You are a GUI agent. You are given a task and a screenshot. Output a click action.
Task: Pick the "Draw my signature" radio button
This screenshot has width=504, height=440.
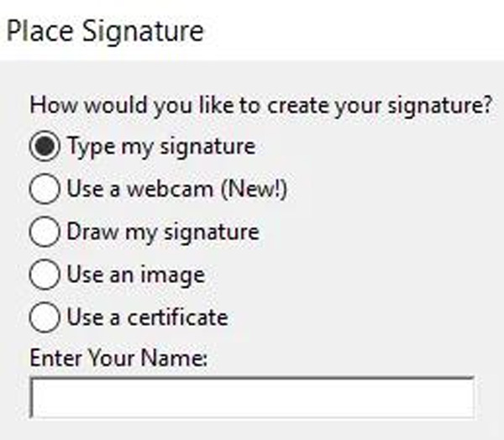click(x=45, y=232)
